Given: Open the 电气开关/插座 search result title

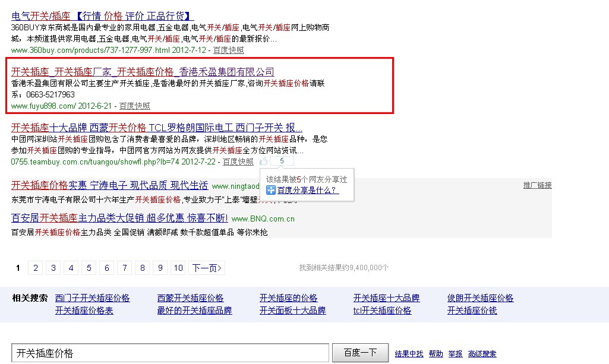Looking at the screenshot, I should pos(103,16).
